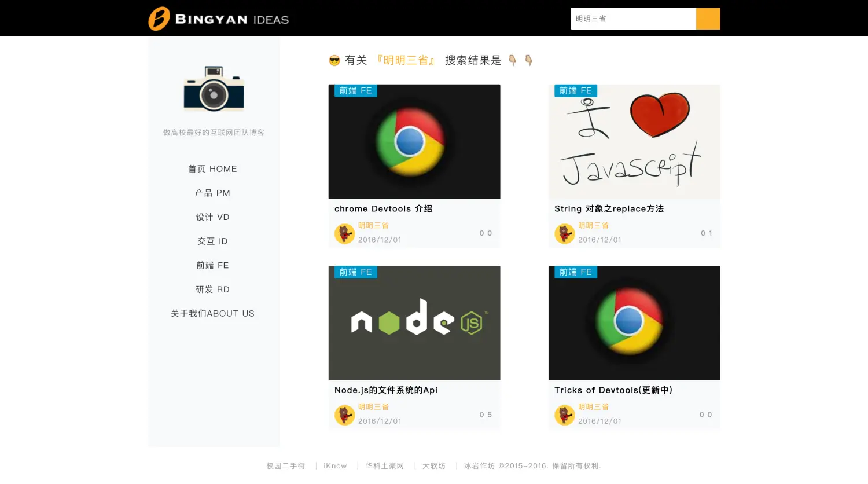Focus the search field containing 明明三省
This screenshot has height=484, width=868.
633,19
